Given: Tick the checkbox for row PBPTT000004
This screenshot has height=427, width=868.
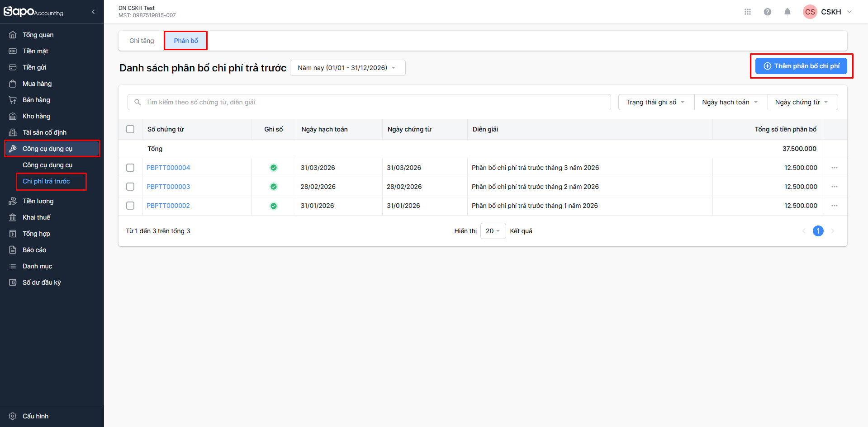Looking at the screenshot, I should tap(130, 168).
